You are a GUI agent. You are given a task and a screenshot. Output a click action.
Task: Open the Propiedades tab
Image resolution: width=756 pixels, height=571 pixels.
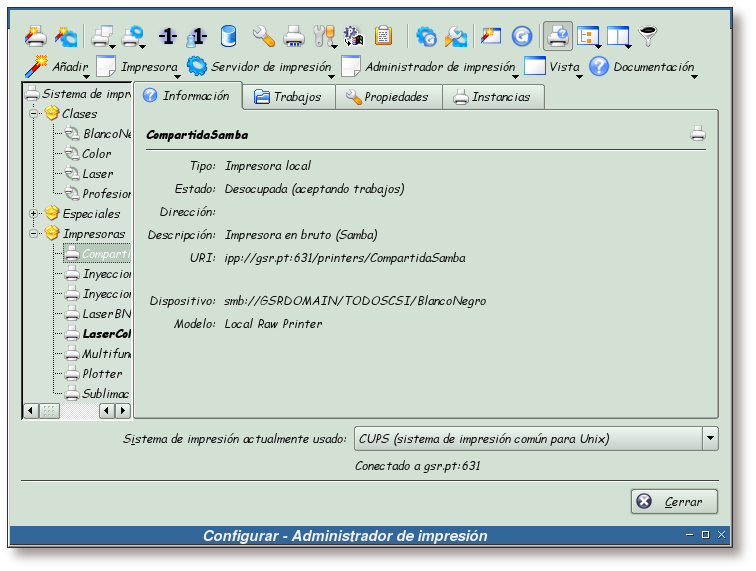pos(388,97)
